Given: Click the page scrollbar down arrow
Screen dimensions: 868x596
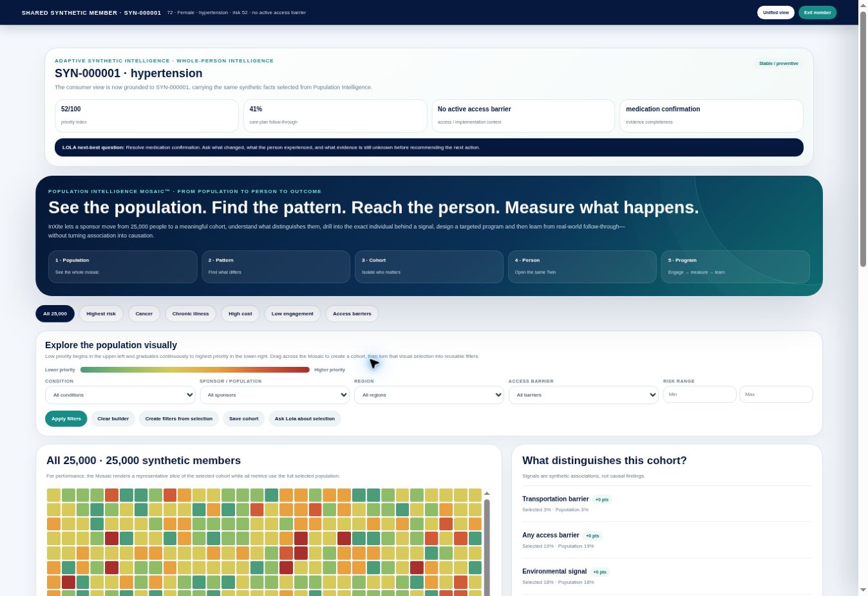Looking at the screenshot, I should click(x=863, y=590).
